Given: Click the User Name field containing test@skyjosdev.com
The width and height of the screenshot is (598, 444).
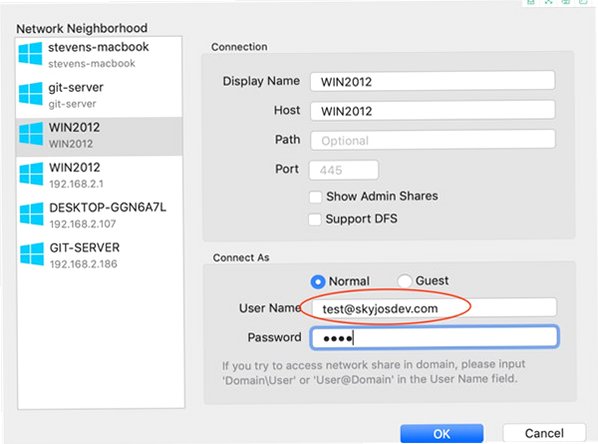Looking at the screenshot, I should (434, 308).
